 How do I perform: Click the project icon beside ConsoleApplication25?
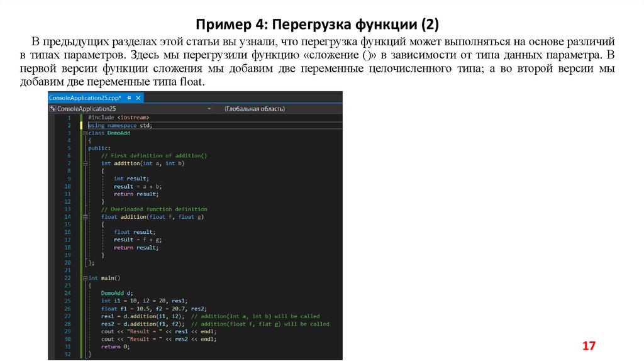tap(53, 109)
